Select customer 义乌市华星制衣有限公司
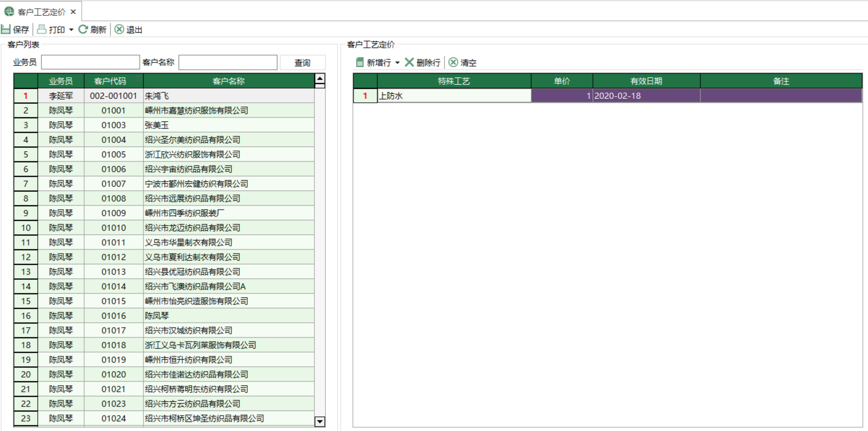868x431 pixels. [229, 242]
